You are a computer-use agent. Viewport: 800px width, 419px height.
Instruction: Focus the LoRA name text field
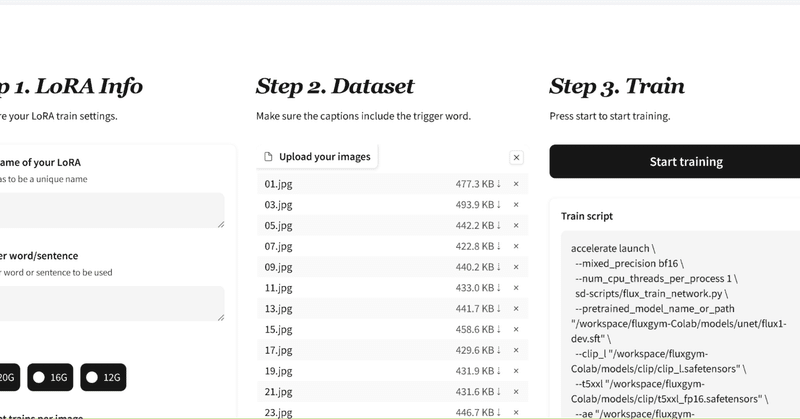(x=110, y=210)
